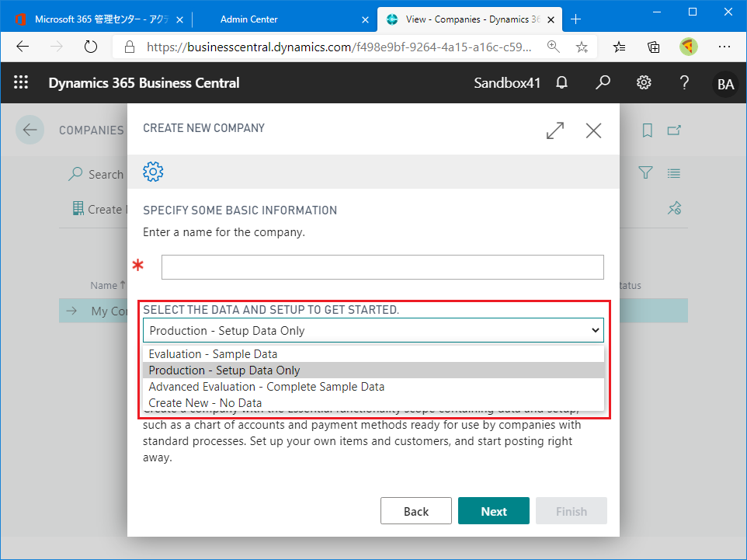The width and height of the screenshot is (747, 560).
Task: Close the Create New Company dialog
Action: click(593, 130)
